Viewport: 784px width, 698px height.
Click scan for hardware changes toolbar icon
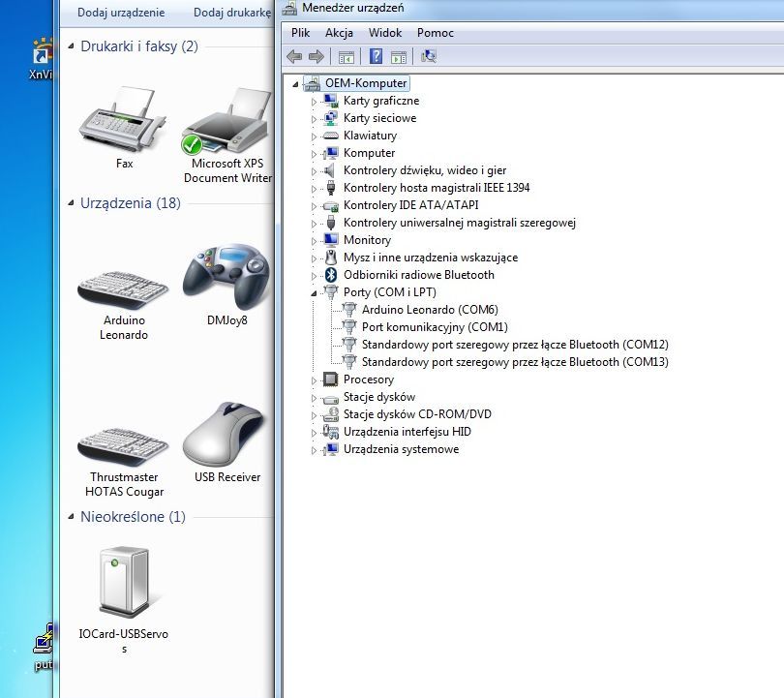(x=429, y=56)
